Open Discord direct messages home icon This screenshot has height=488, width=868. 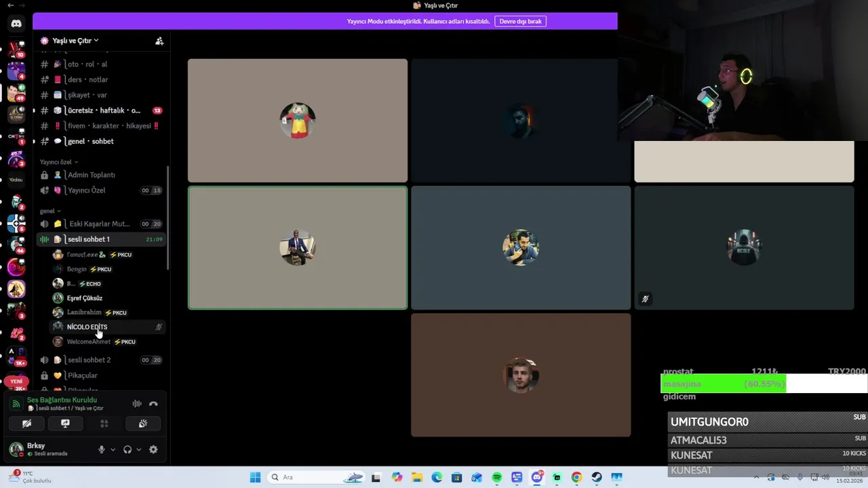[x=16, y=24]
